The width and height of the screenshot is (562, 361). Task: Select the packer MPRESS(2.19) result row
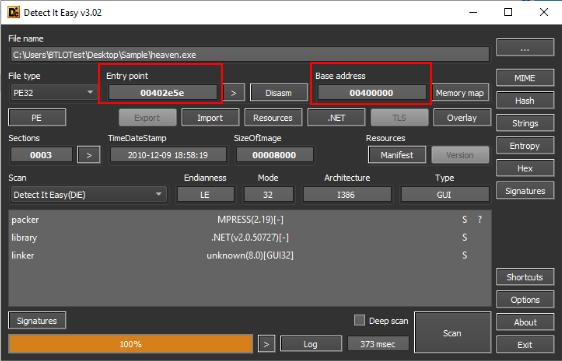point(249,220)
